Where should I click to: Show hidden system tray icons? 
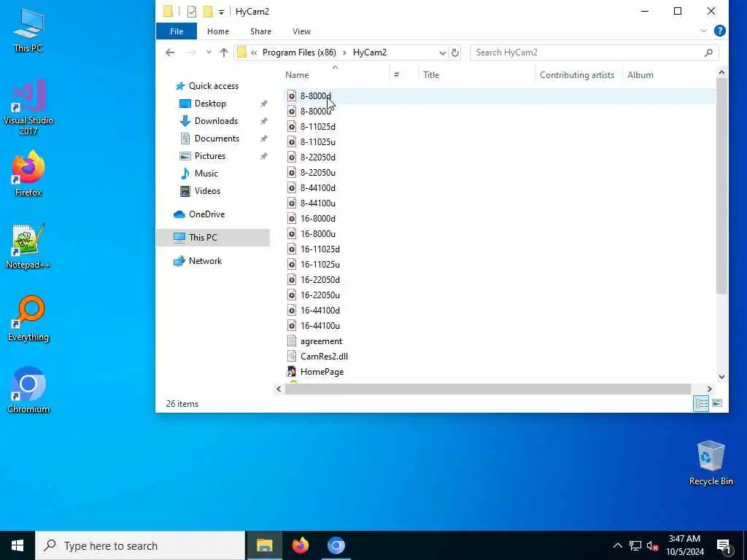click(x=617, y=545)
